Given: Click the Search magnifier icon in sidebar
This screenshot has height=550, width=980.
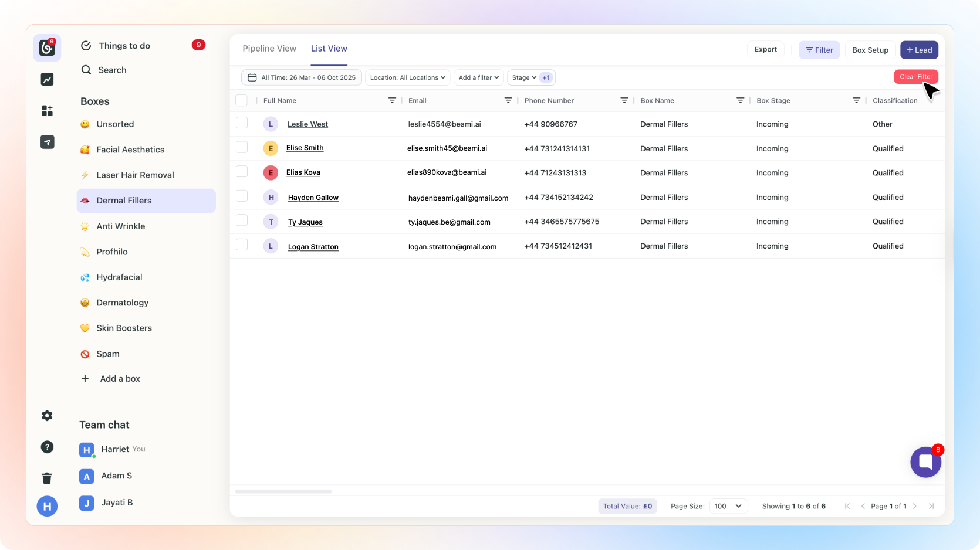Looking at the screenshot, I should [x=86, y=70].
